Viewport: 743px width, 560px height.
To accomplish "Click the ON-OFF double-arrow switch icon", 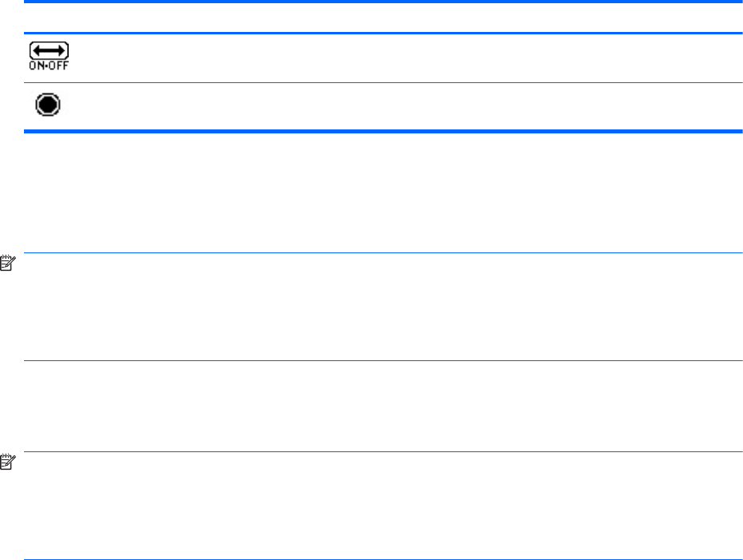I will pyautogui.click(x=49, y=55).
